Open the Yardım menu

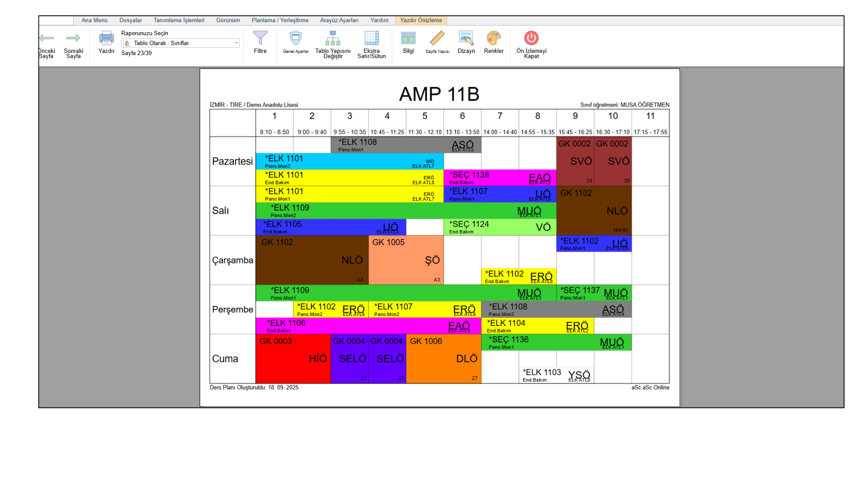(x=379, y=20)
